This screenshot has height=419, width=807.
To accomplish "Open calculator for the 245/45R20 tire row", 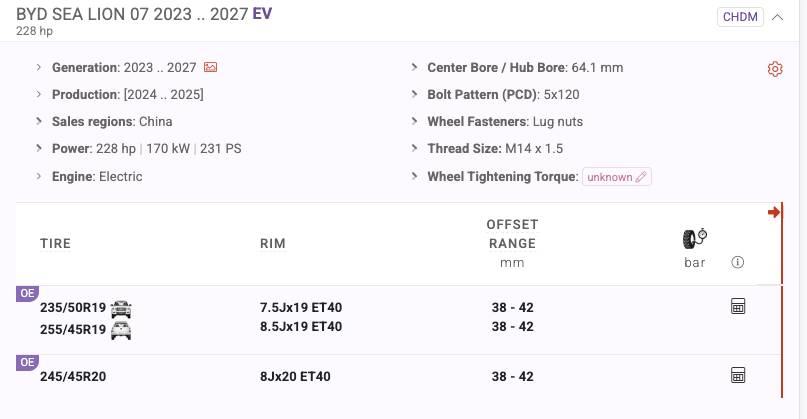I will [x=738, y=376].
